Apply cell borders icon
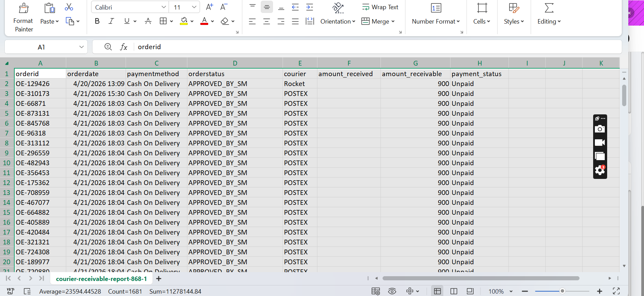Viewport: 644px width, 296px height. [x=163, y=21]
